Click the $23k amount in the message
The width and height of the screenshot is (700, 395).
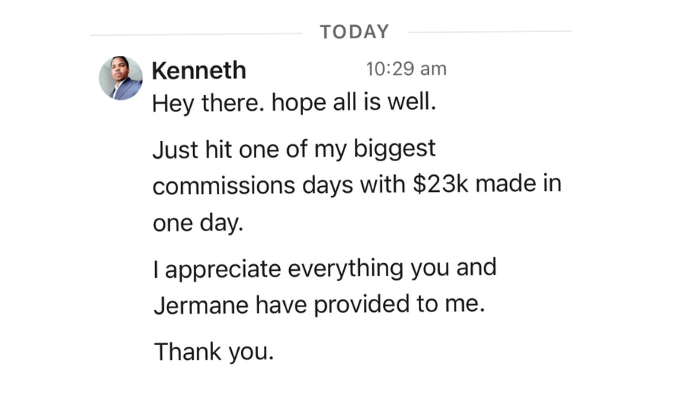pyautogui.click(x=441, y=184)
